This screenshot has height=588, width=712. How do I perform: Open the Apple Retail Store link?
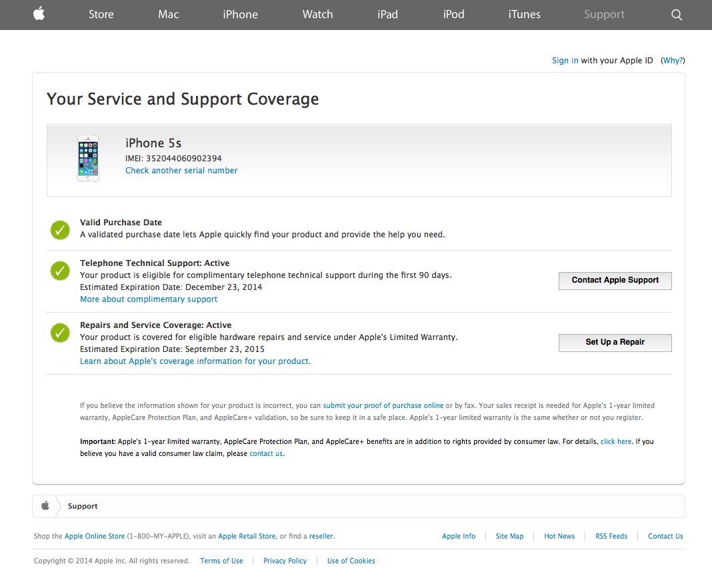pyautogui.click(x=247, y=536)
